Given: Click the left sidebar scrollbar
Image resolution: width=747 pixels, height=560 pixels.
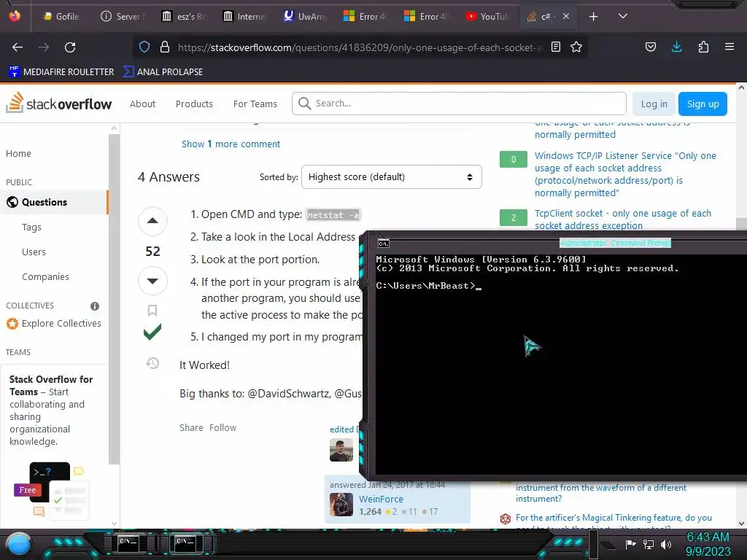Looking at the screenshot, I should pyautogui.click(x=114, y=299).
